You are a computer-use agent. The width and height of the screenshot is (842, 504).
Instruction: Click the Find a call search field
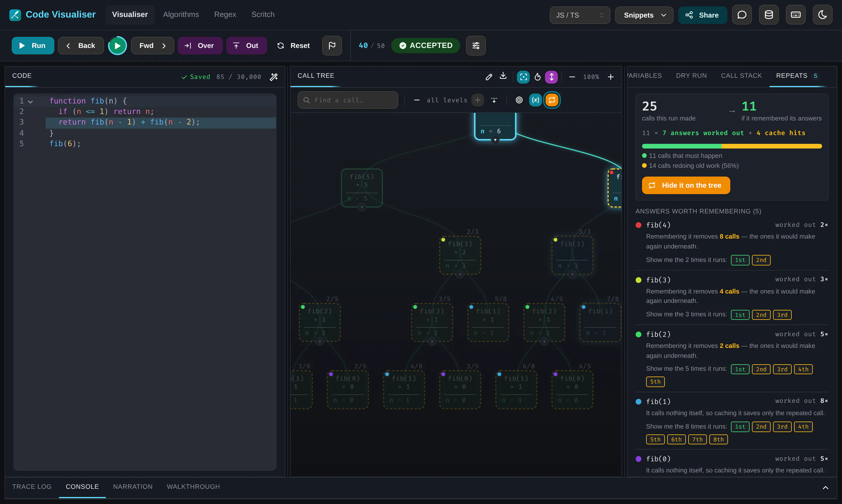[x=347, y=100]
